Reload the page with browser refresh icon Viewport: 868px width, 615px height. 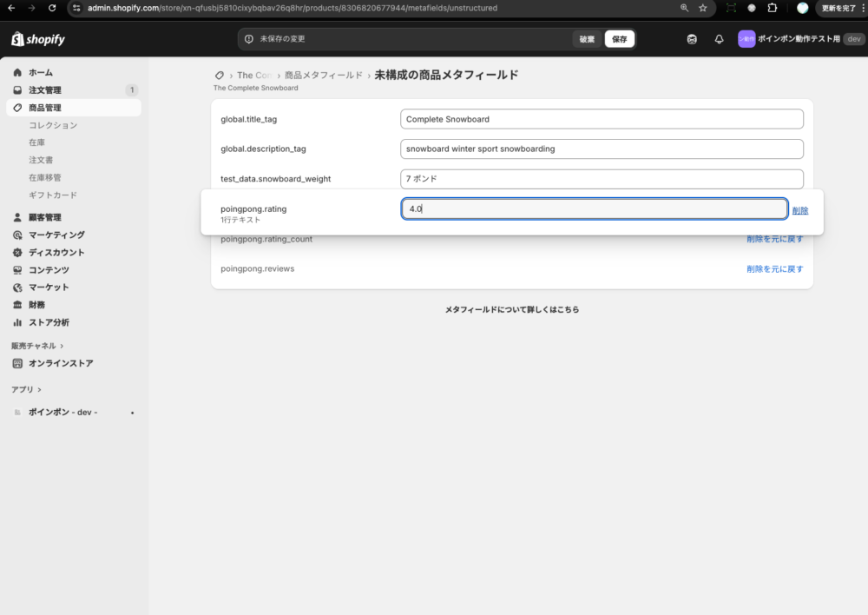click(52, 8)
